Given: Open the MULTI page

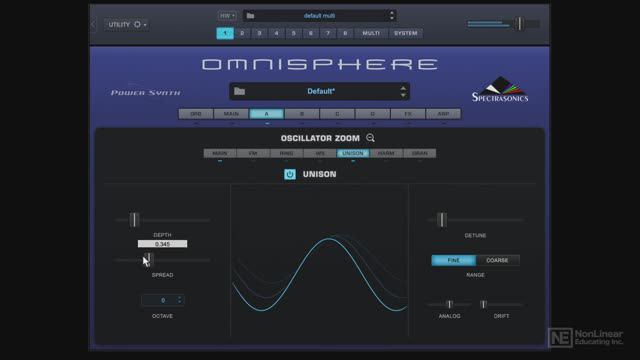Looking at the screenshot, I should tap(371, 33).
